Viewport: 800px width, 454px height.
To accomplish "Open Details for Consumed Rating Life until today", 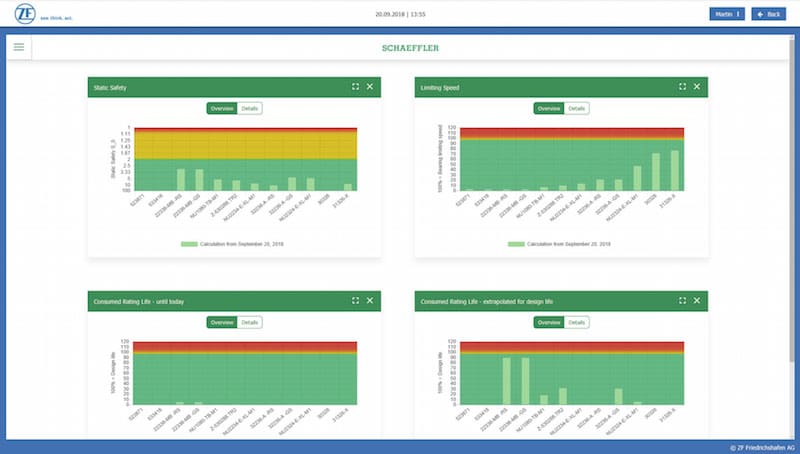I will click(x=250, y=322).
